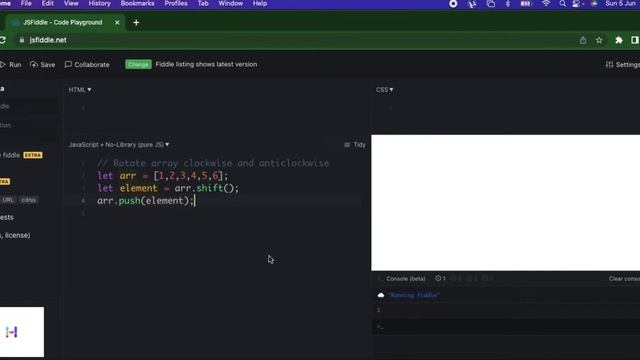640x360 pixels.
Task: Clear the console output
Action: click(x=624, y=279)
